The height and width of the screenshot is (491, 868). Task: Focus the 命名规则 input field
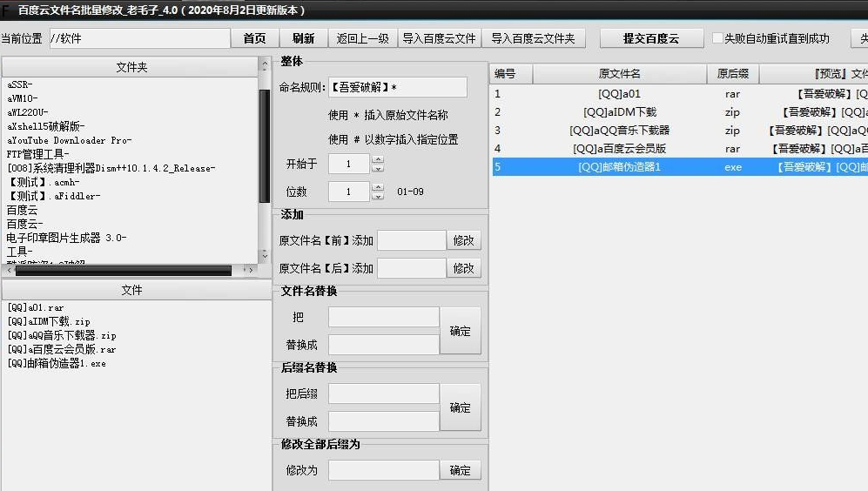(x=398, y=87)
